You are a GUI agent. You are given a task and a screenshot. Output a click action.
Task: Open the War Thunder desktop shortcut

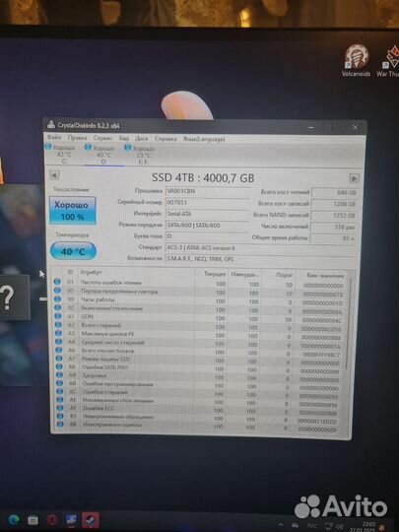389,61
